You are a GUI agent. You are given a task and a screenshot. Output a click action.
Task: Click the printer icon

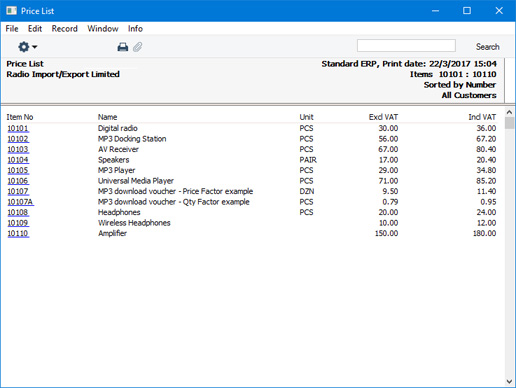click(123, 47)
